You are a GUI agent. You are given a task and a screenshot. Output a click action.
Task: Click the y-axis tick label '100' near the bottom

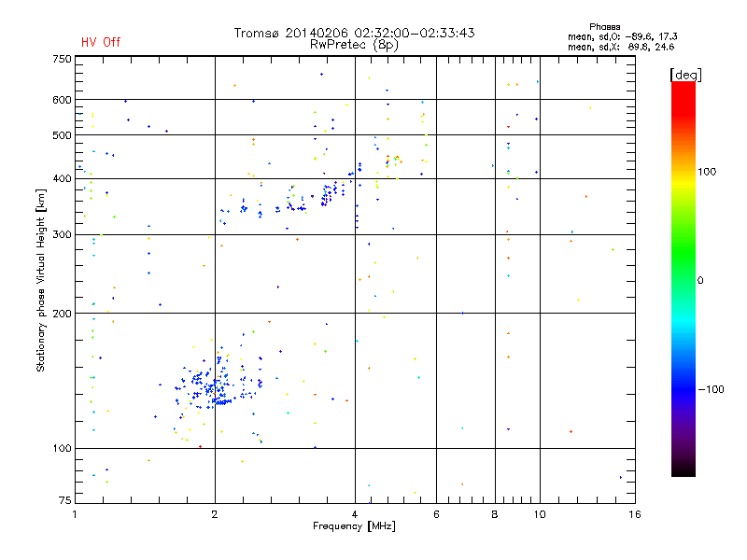point(62,448)
